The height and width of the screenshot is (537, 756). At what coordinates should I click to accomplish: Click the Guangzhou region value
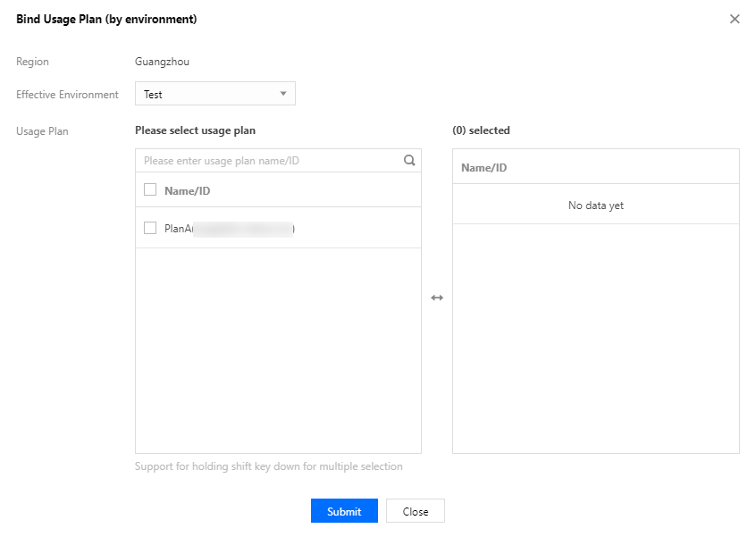[162, 62]
